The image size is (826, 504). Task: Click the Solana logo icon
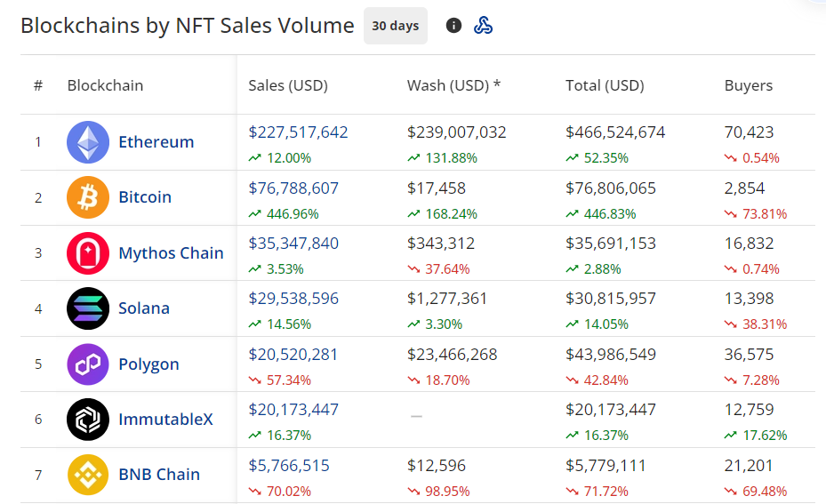pos(88,308)
